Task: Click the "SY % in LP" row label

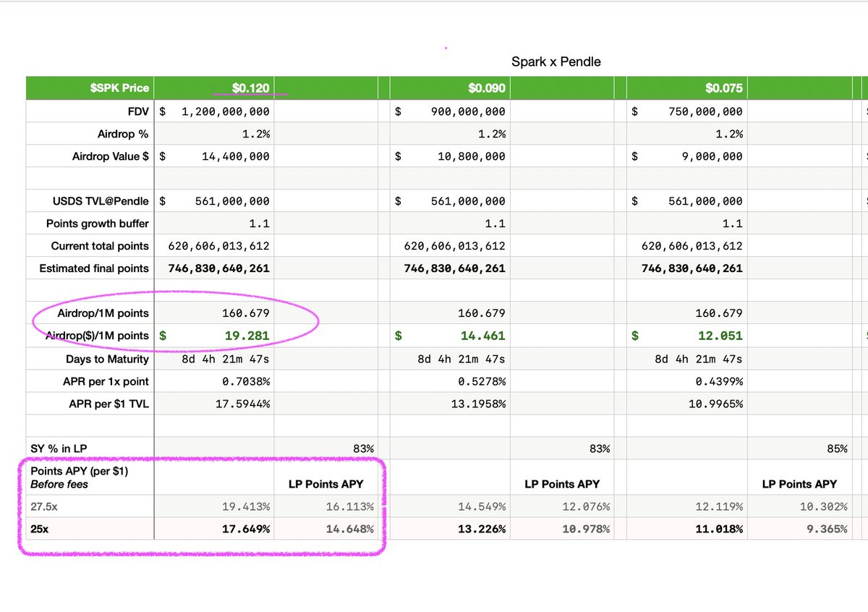Action: tap(57, 449)
